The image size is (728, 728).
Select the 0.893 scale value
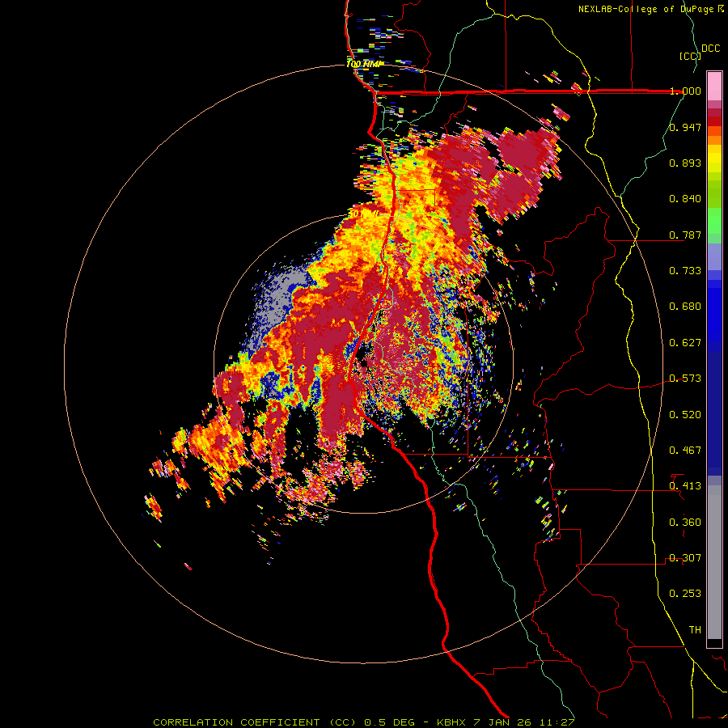(685, 163)
